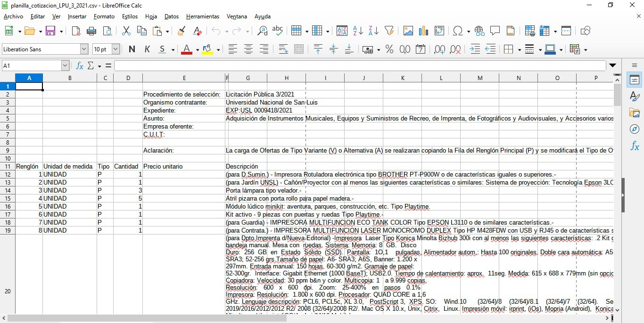This screenshot has height=323, width=644.
Task: Select column B header
Action: (x=70, y=78)
